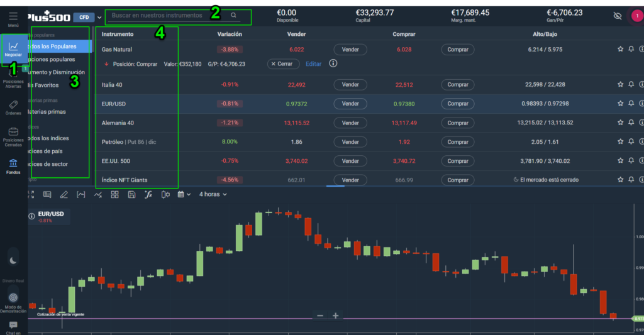Select Materias primas category
Viewport: 644px width, 335px height.
pos(47,112)
